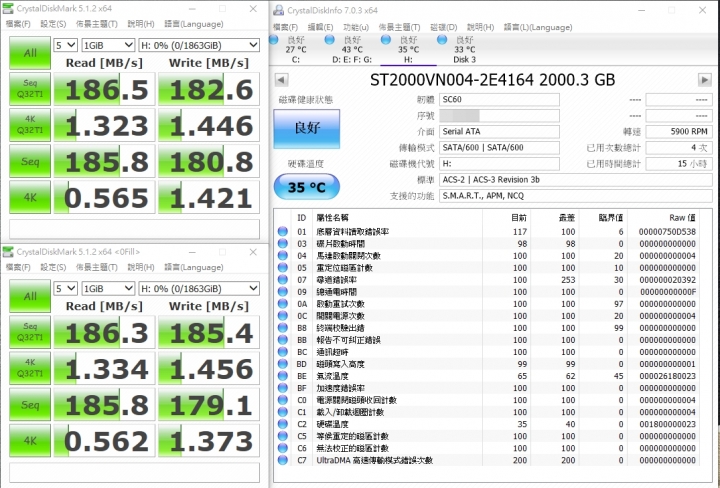Run Seq test in top CrystalDiskMark window
720x488 pixels.
point(30,161)
